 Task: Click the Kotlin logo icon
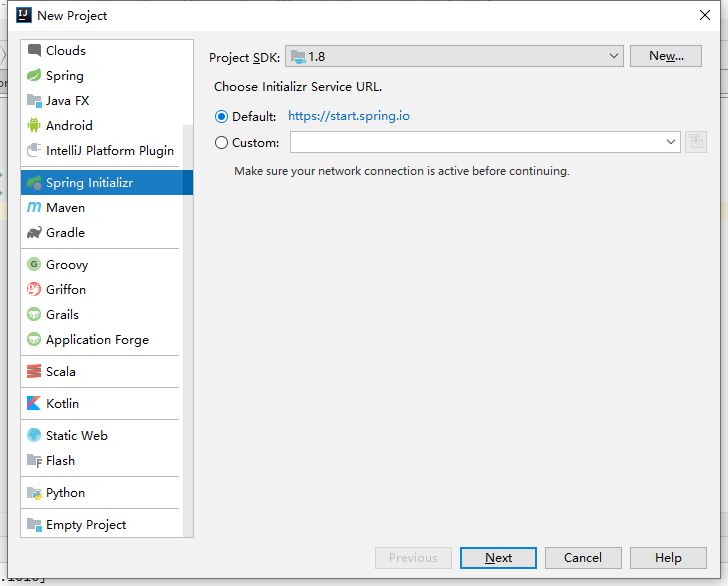click(34, 404)
